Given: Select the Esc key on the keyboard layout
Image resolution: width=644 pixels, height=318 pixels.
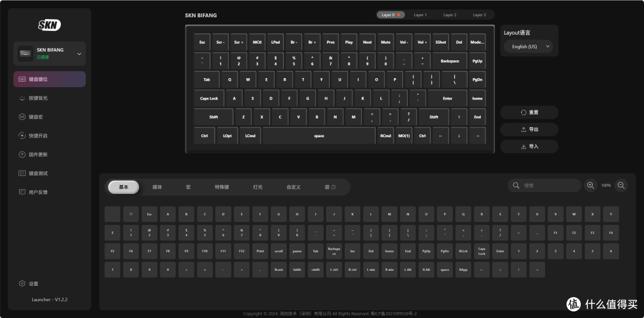Looking at the screenshot, I should click(x=202, y=42).
